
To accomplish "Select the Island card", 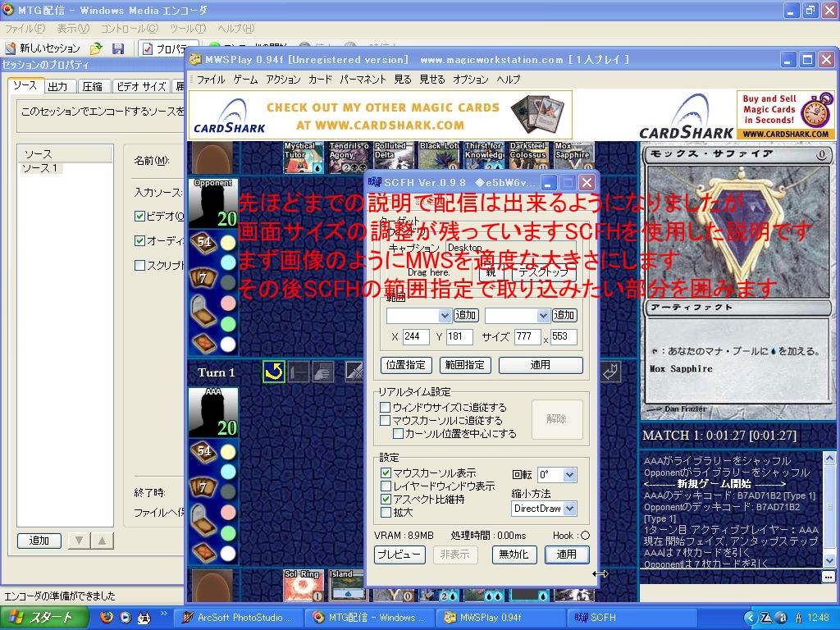I will (x=347, y=586).
